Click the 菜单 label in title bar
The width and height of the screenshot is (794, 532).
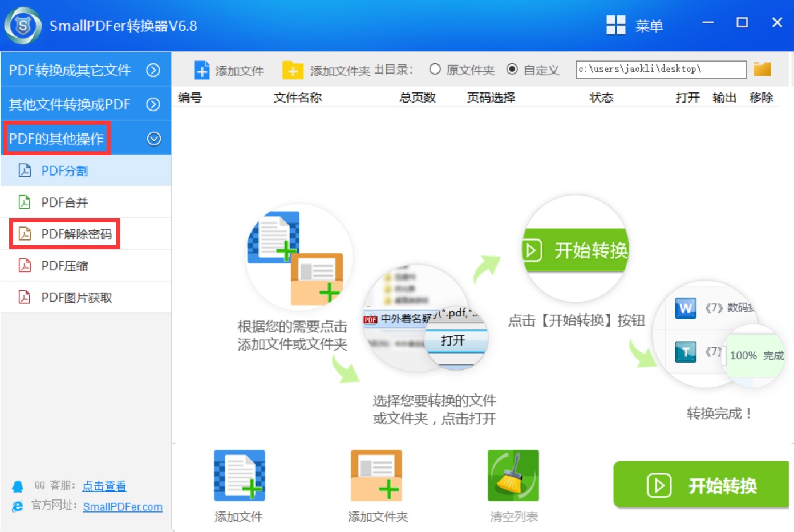point(649,26)
